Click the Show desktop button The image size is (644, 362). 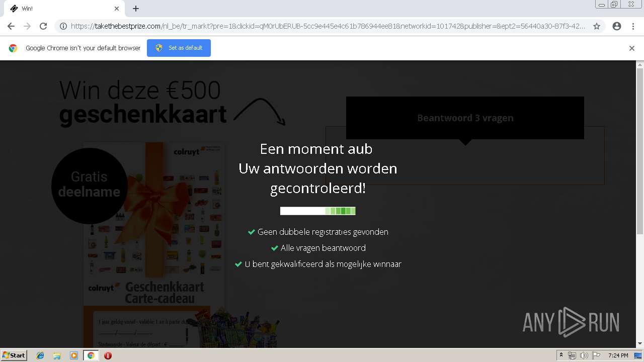tap(638, 355)
